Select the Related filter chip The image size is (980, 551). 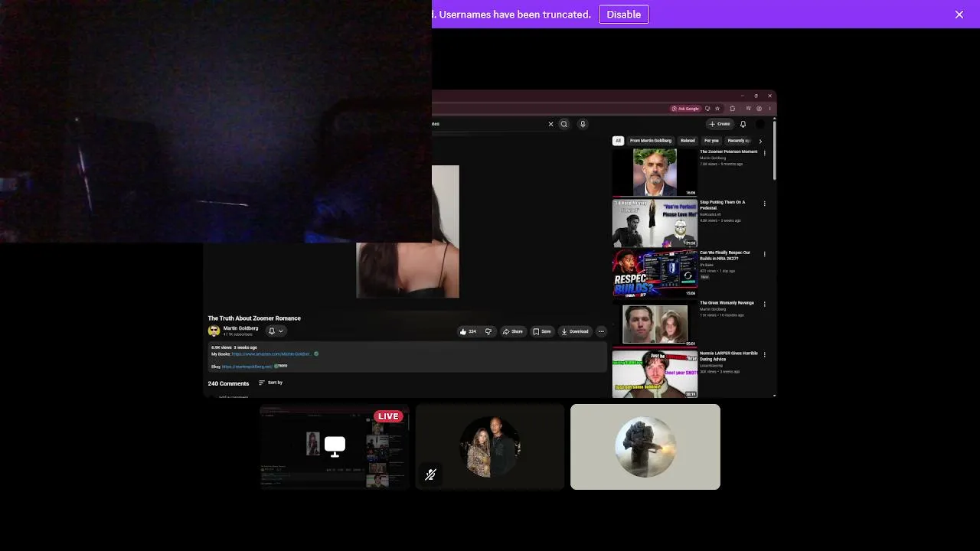[x=688, y=141]
